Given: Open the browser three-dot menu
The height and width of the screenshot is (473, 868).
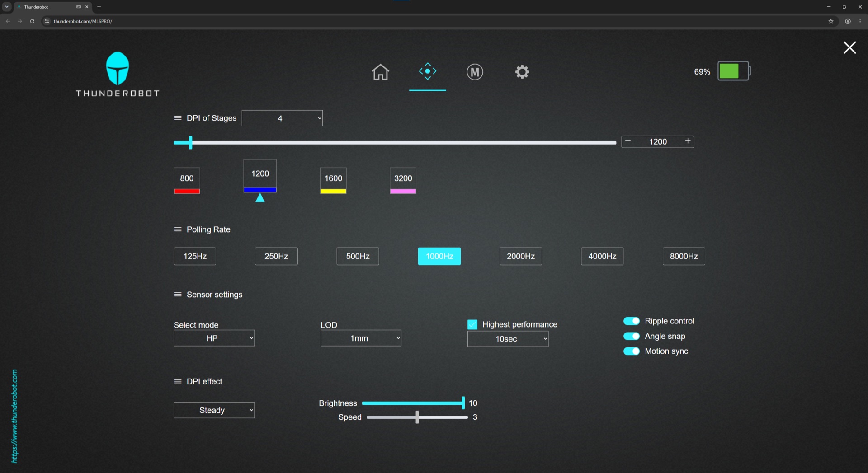Looking at the screenshot, I should (860, 21).
